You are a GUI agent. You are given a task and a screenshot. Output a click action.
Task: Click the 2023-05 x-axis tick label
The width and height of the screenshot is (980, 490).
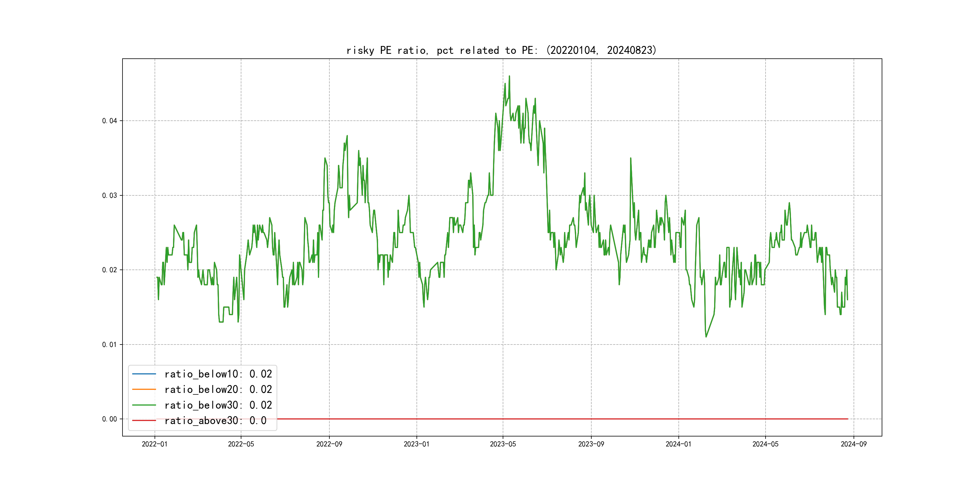coord(503,444)
